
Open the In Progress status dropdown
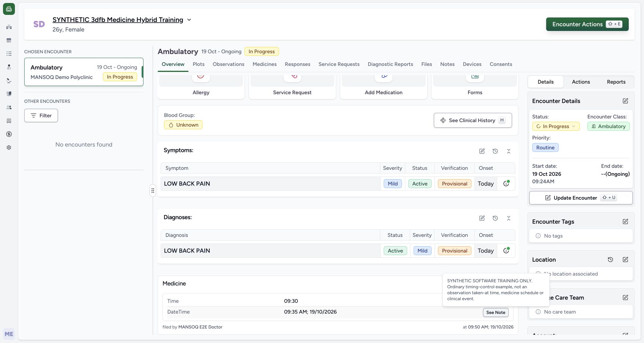(x=556, y=126)
